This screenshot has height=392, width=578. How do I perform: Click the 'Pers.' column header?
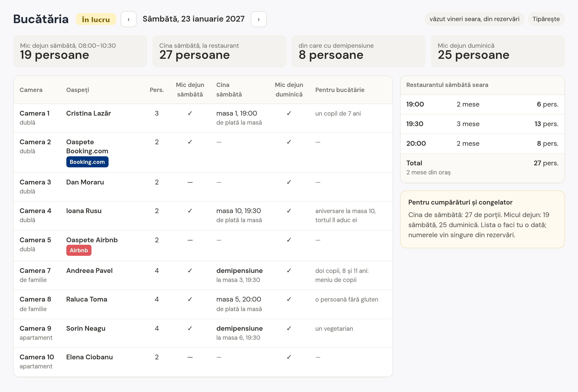click(x=157, y=90)
